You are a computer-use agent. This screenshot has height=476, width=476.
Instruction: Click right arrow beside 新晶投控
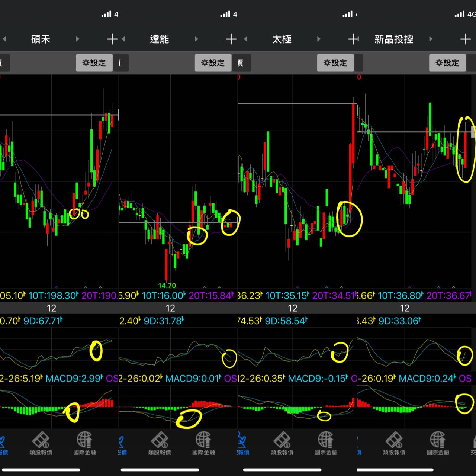point(431,39)
